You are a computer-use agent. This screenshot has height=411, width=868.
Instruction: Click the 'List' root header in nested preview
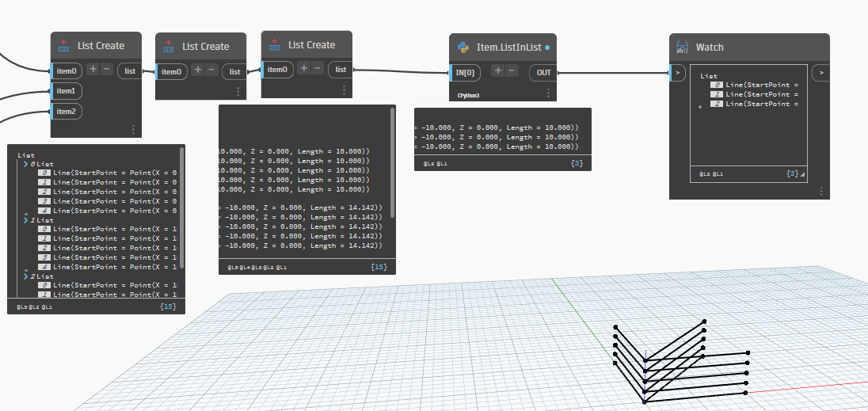26,156
